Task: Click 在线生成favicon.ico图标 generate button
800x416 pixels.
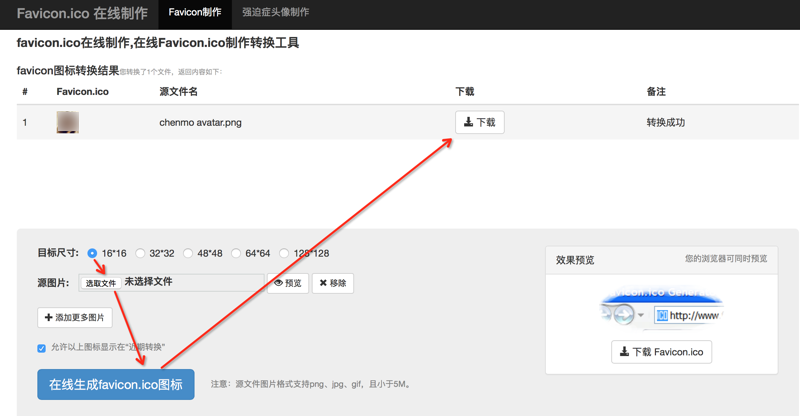Action: coord(116,384)
